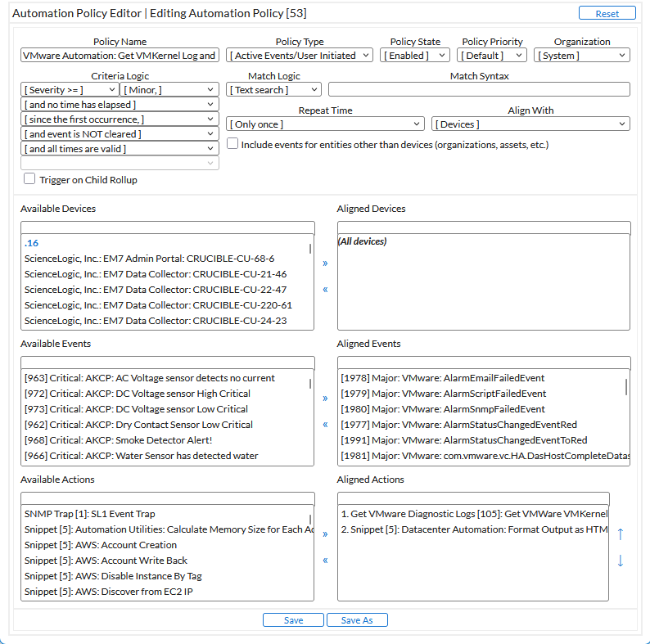The width and height of the screenshot is (650, 644).
Task: Click the Save As button
Action: [x=357, y=620]
